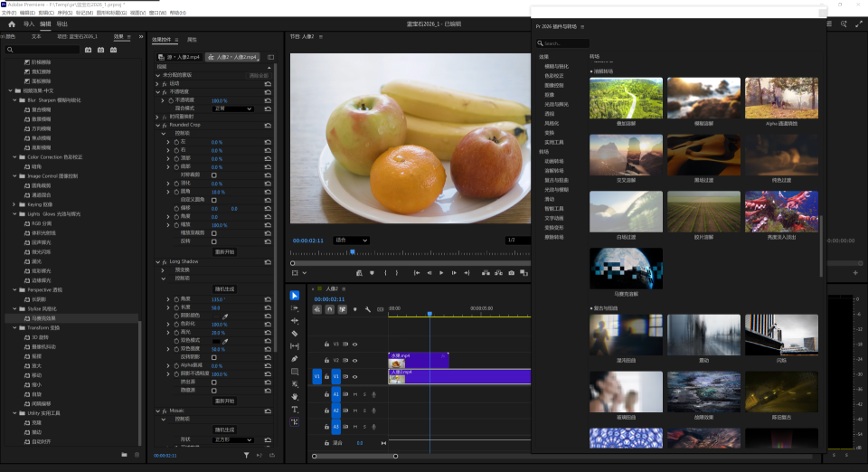868x472 pixels.
Task: Click the 重新开始 button under Rounded Crop
Action: point(224,252)
